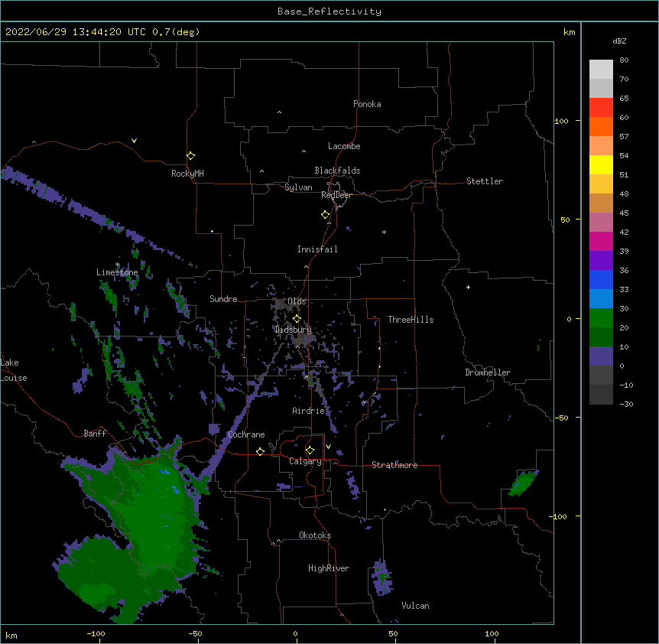
Task: Click the yellow diamond marker near RockyMH
Action: tap(191, 156)
